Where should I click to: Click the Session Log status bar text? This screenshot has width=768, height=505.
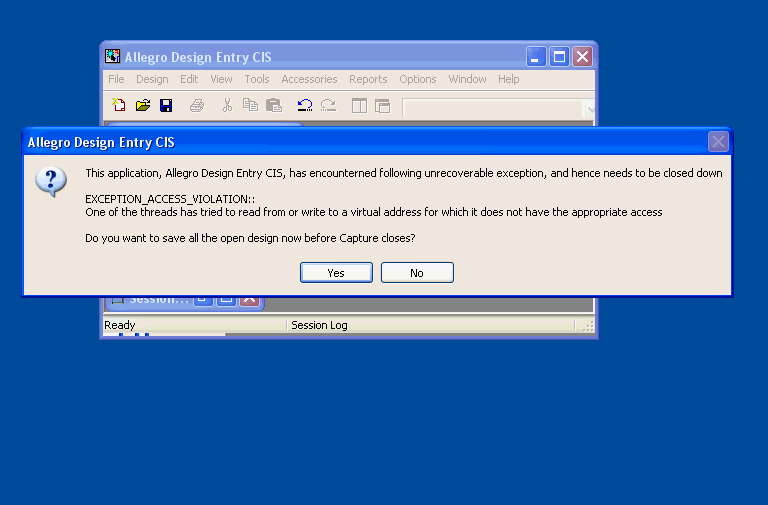click(319, 325)
